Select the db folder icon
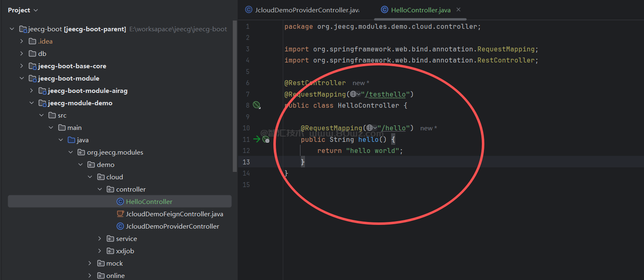644x280 pixels. pos(32,53)
